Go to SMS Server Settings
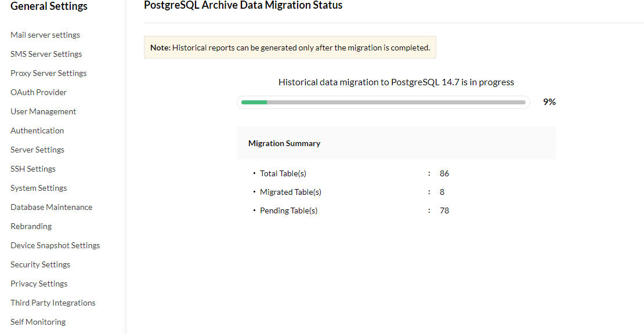644x334 pixels. [46, 54]
